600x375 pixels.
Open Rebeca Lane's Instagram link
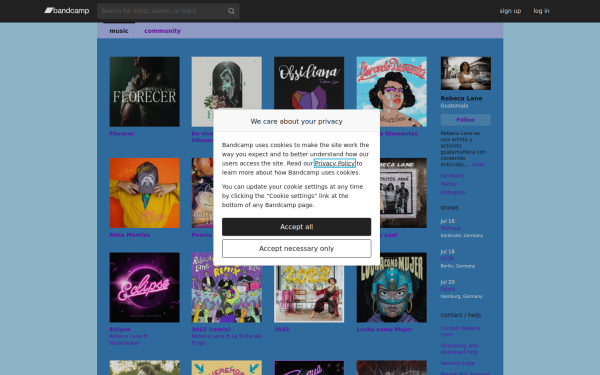pyautogui.click(x=453, y=192)
